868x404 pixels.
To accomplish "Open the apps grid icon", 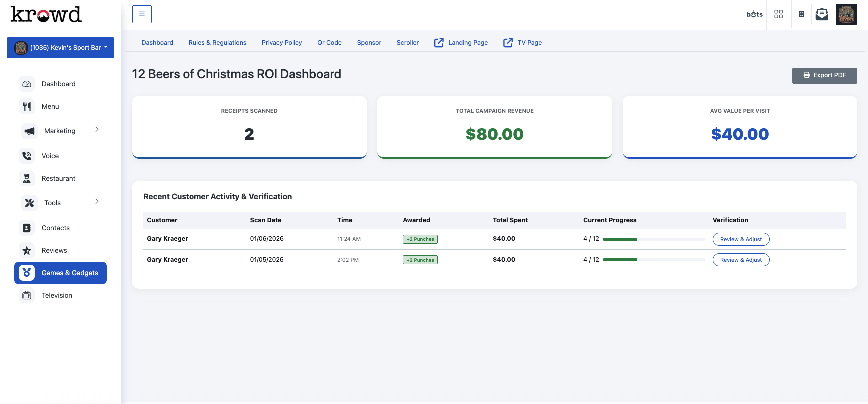I will coord(778,14).
